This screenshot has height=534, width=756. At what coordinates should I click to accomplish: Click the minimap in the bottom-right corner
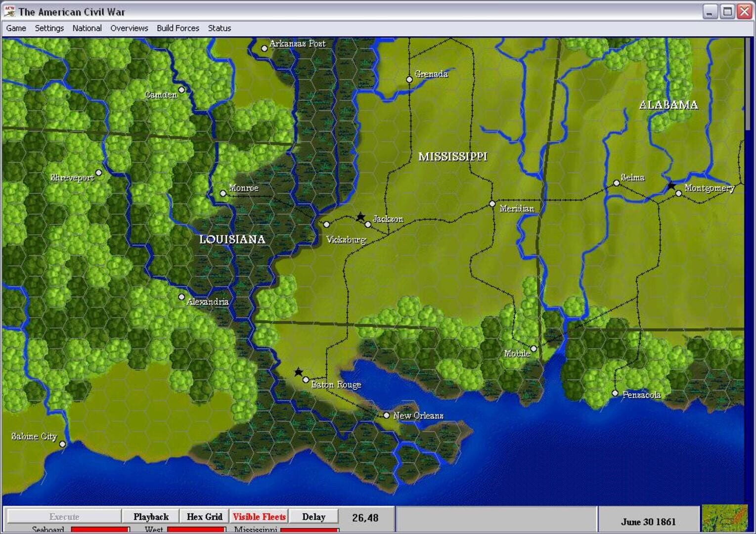[725, 519]
